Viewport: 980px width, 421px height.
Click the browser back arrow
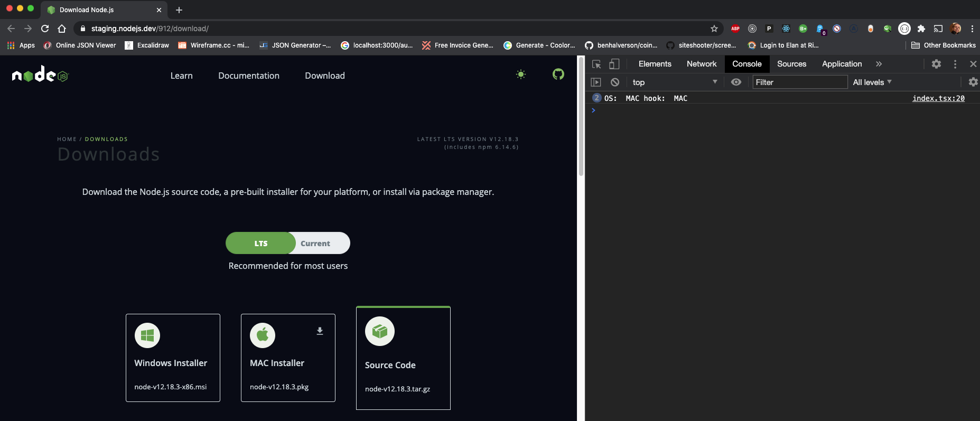pyautogui.click(x=11, y=29)
